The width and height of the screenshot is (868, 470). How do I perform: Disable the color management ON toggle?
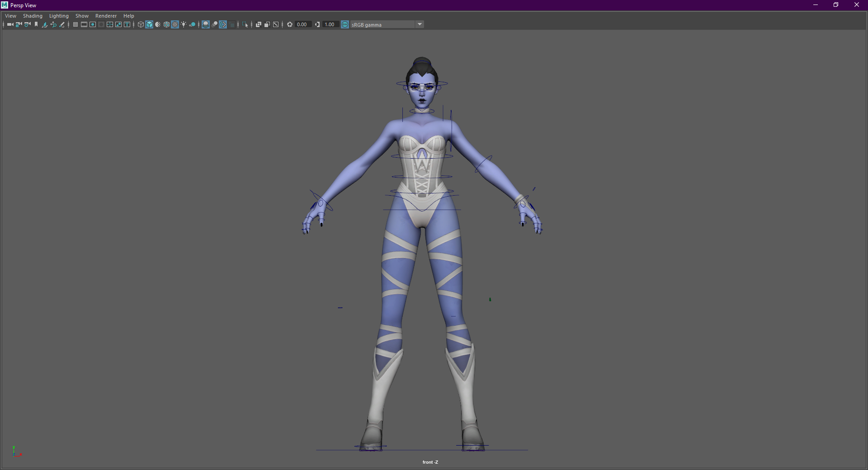pyautogui.click(x=345, y=24)
